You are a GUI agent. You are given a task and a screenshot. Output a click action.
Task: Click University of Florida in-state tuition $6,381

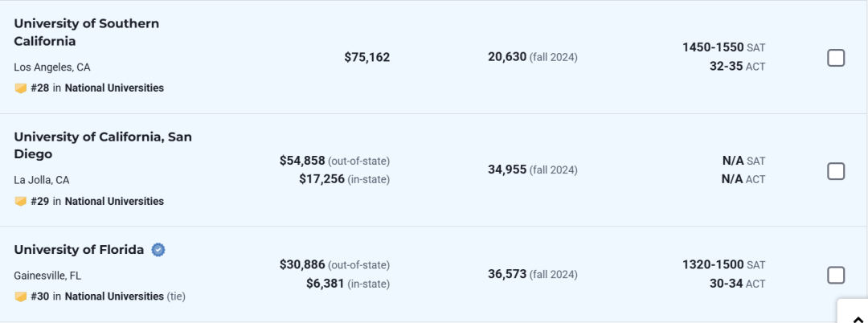(325, 284)
